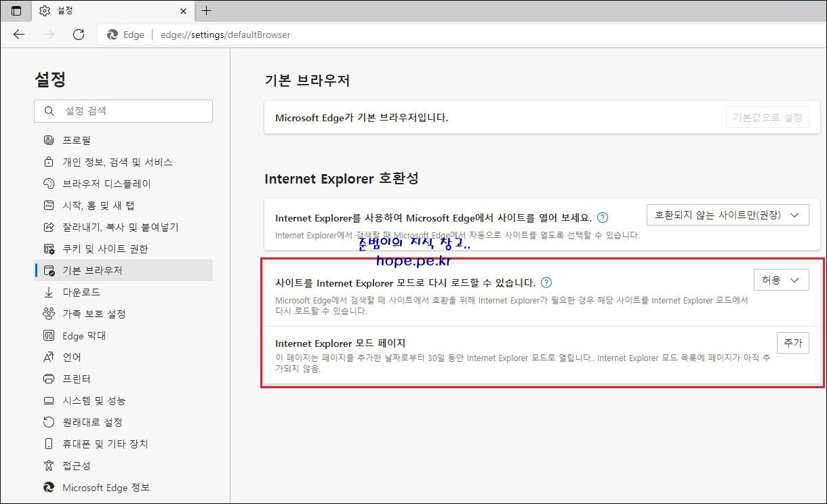The image size is (827, 504).
Task: Click the Microsoft Edge 정보 logo icon
Action: (x=49, y=487)
